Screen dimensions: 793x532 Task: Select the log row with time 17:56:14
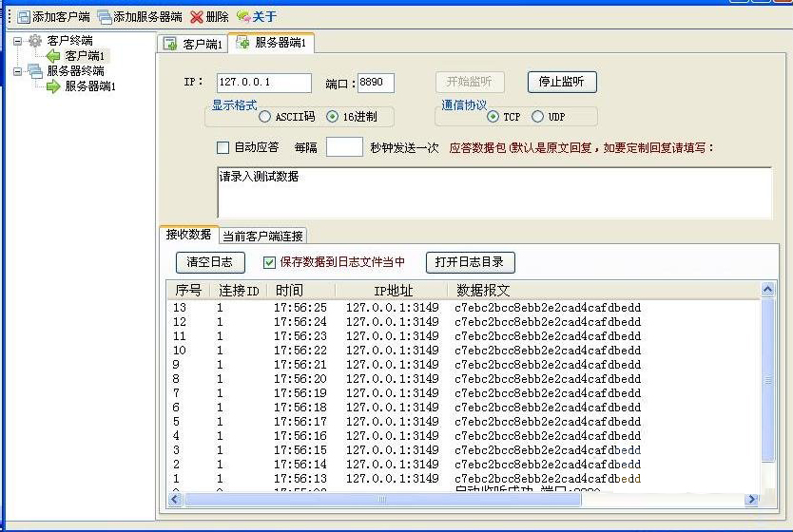point(463,464)
